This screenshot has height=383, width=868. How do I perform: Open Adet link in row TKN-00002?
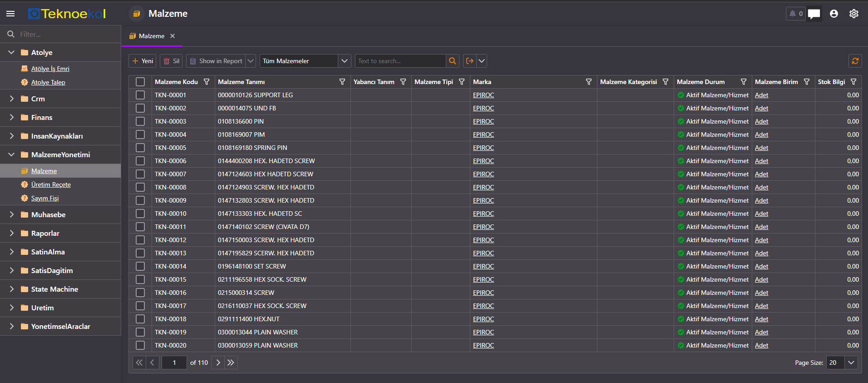(761, 108)
